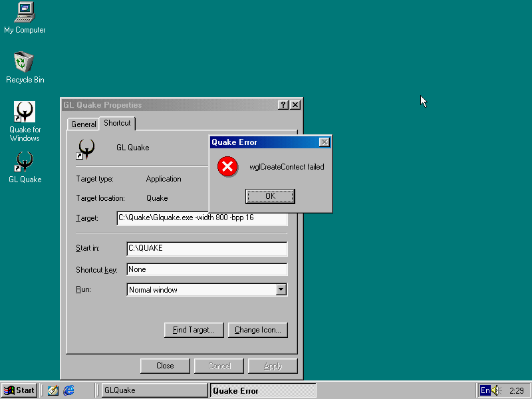The height and width of the screenshot is (399, 532).
Task: Select the Quake Error taskbar button
Action: tap(263, 390)
